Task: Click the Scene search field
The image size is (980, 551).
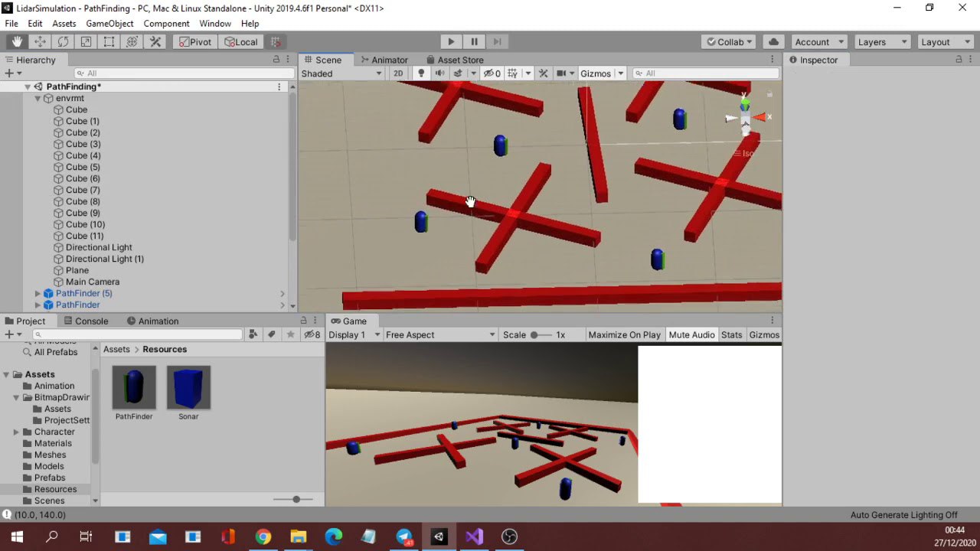Action: (x=706, y=73)
